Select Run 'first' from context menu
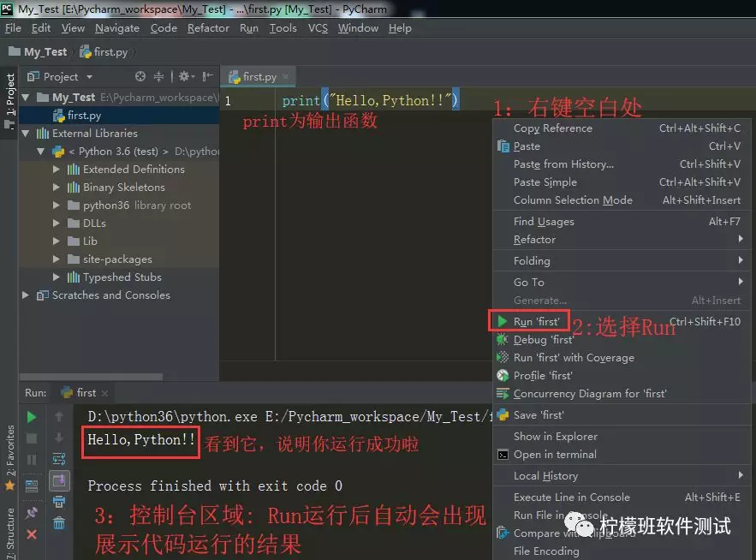This screenshot has height=560, width=756. pos(536,322)
